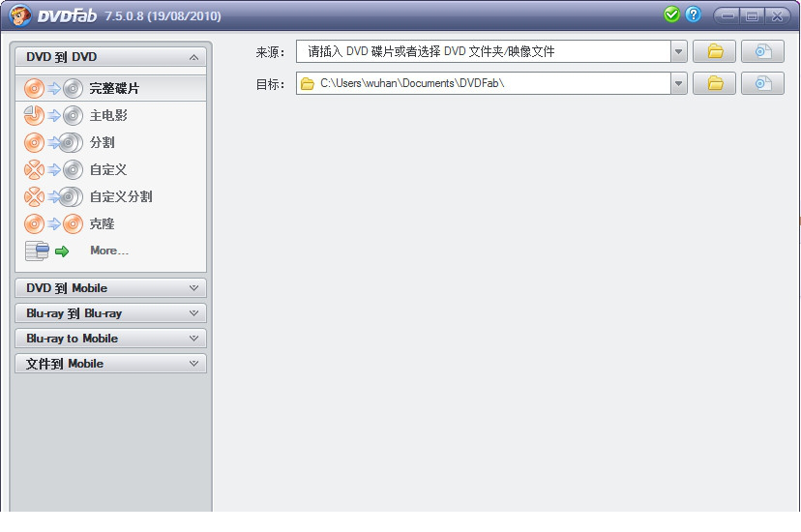This screenshot has height=532, width=801.
Task: Select image file for the 来源 source
Action: click(x=762, y=51)
